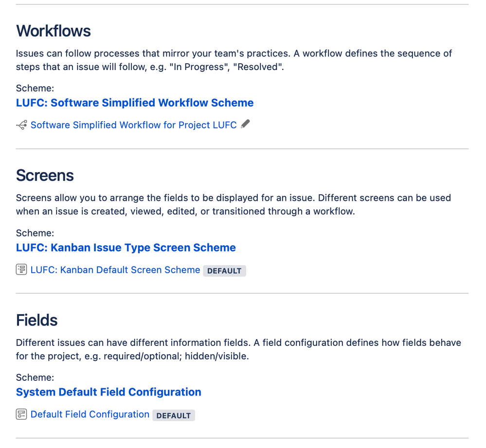Image resolution: width=486 pixels, height=448 pixels.
Task: Click the Fields section heading
Action: click(x=36, y=321)
